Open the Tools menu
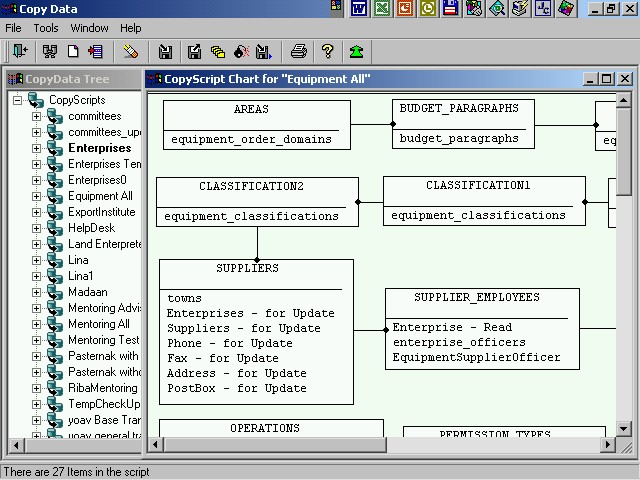The width and height of the screenshot is (640, 480). click(x=46, y=28)
